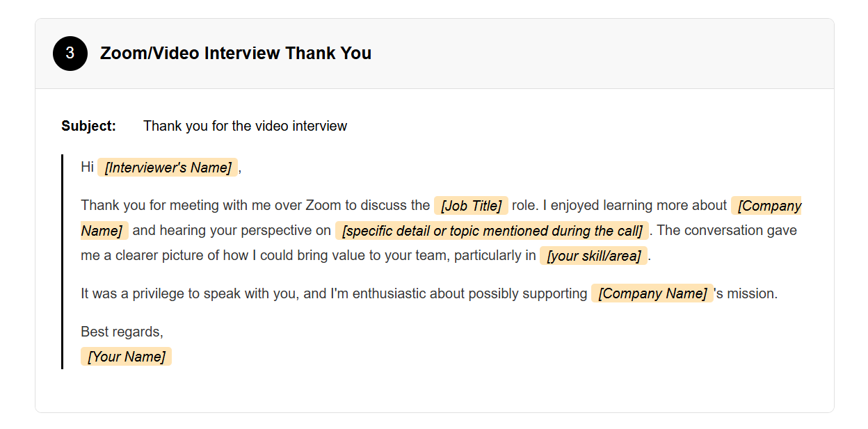This screenshot has width=868, height=429.
Task: Click the 's mission. text ending
Action: tap(746, 293)
